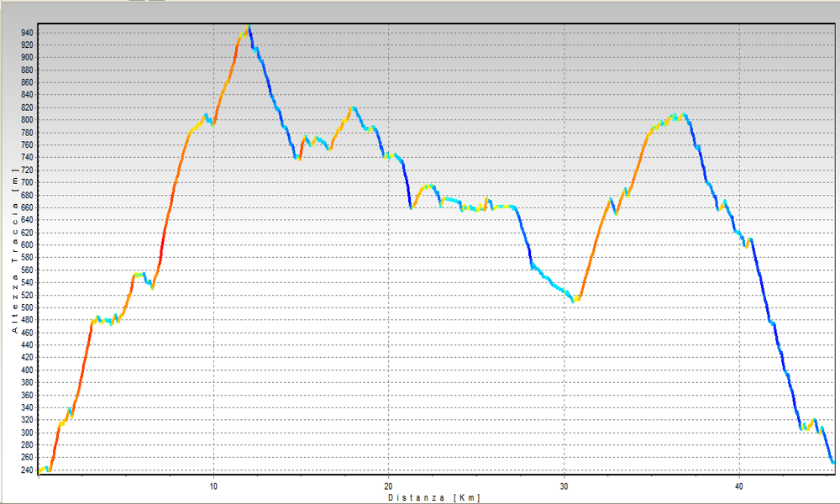Click the dip to 740 m near km 15
840x504 pixels.
coord(297,157)
